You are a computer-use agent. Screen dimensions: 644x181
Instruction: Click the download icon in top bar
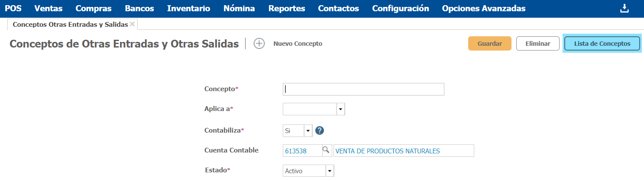[x=624, y=9]
